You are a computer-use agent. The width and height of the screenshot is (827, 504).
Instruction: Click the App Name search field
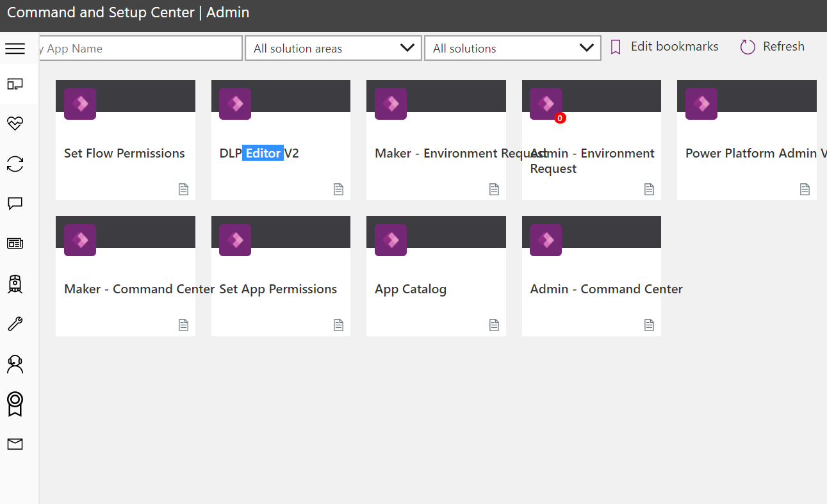point(140,48)
